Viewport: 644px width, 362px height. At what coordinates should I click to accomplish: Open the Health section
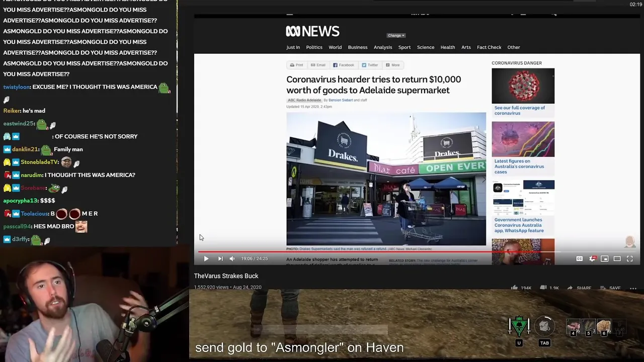(448, 47)
